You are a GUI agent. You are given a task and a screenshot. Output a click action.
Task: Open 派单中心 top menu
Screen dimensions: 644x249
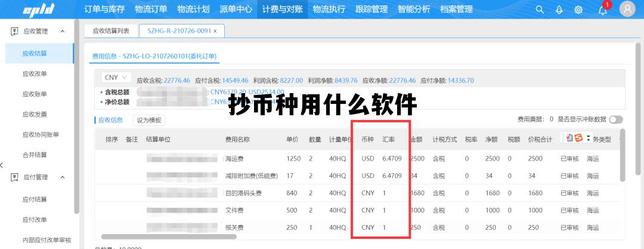pyautogui.click(x=236, y=9)
